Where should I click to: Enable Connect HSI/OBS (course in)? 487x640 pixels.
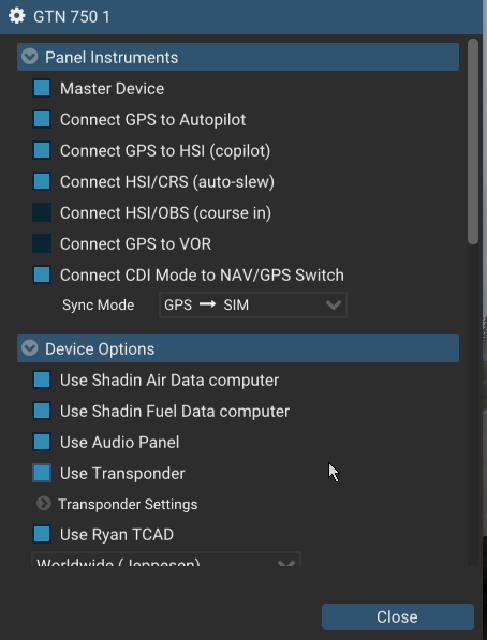coord(42,213)
